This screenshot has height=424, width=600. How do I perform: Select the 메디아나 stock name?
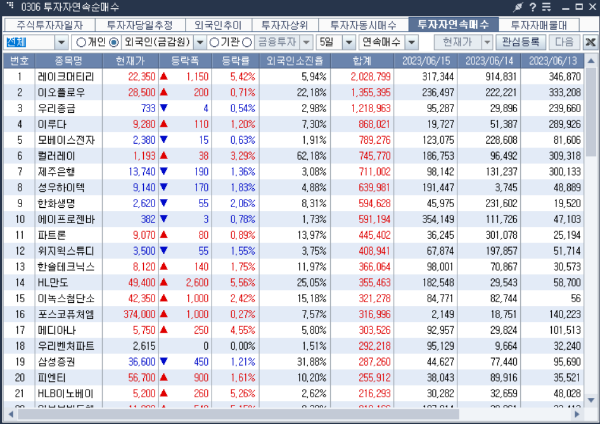(x=56, y=330)
